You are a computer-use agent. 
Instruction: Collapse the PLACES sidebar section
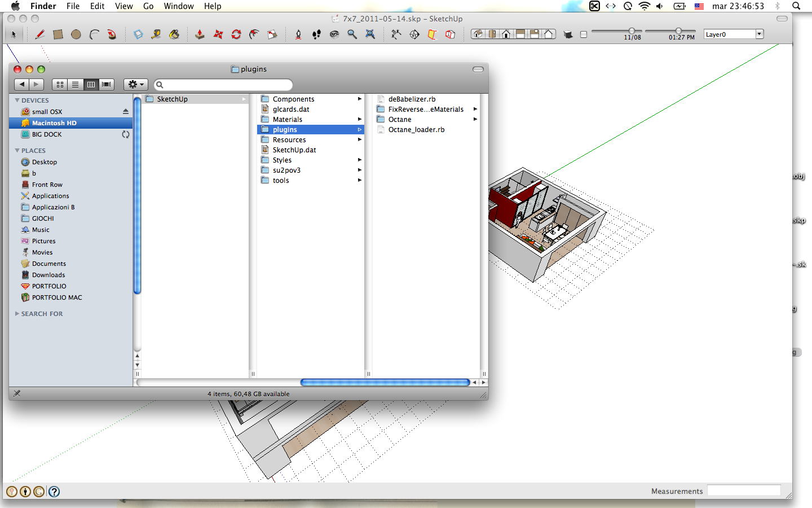coord(17,151)
